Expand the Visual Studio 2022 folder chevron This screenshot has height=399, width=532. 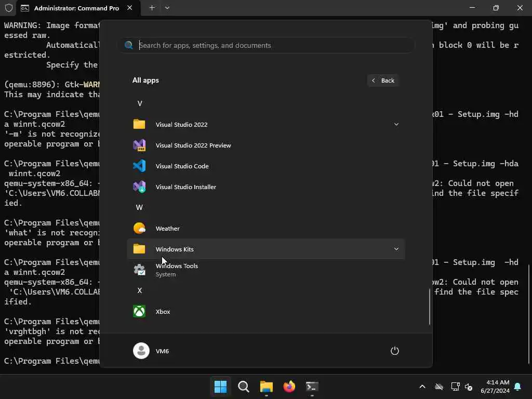(x=396, y=125)
